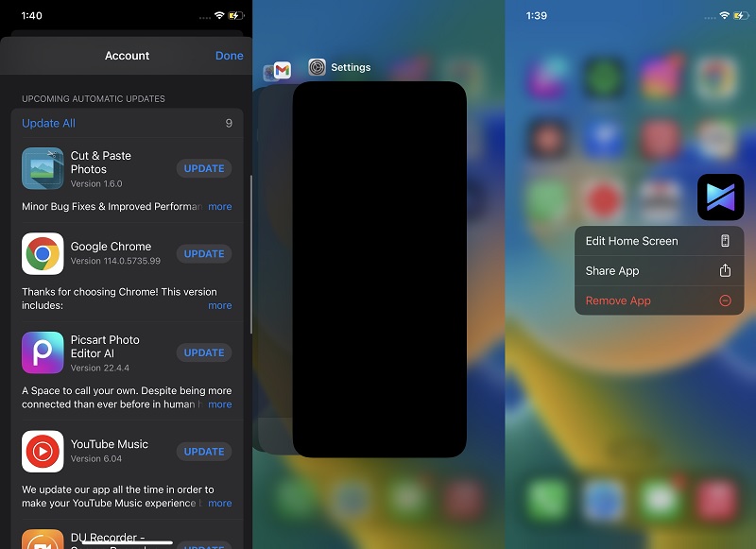Tap the home indicator bar at the bottom

(x=127, y=542)
